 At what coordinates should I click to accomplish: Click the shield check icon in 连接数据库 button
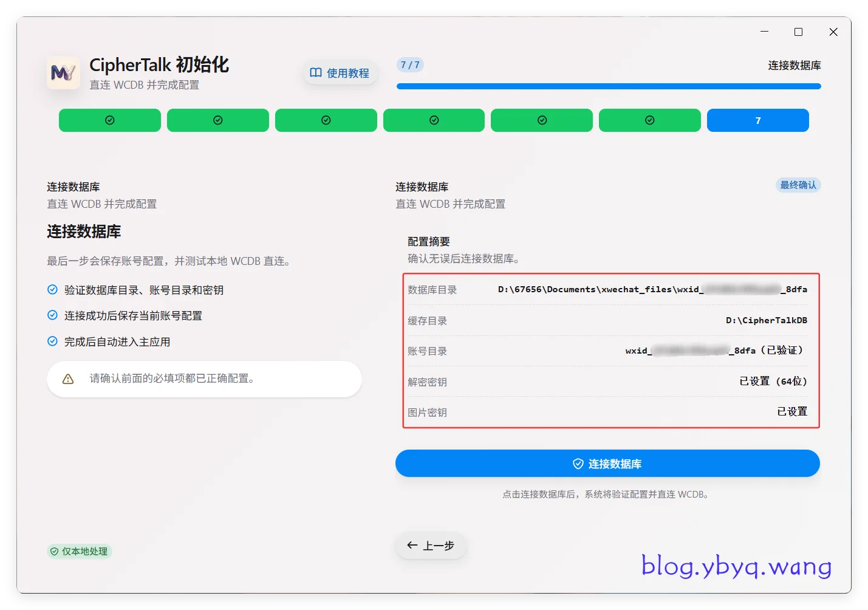(x=578, y=464)
